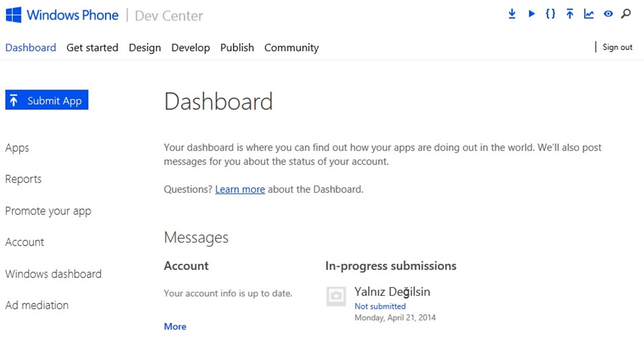Image resolution: width=644 pixels, height=339 pixels.
Task: Click the Dev Center title text
Action: [169, 15]
